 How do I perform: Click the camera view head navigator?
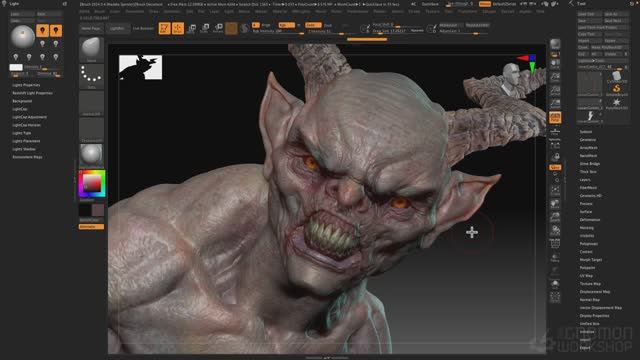[x=511, y=78]
